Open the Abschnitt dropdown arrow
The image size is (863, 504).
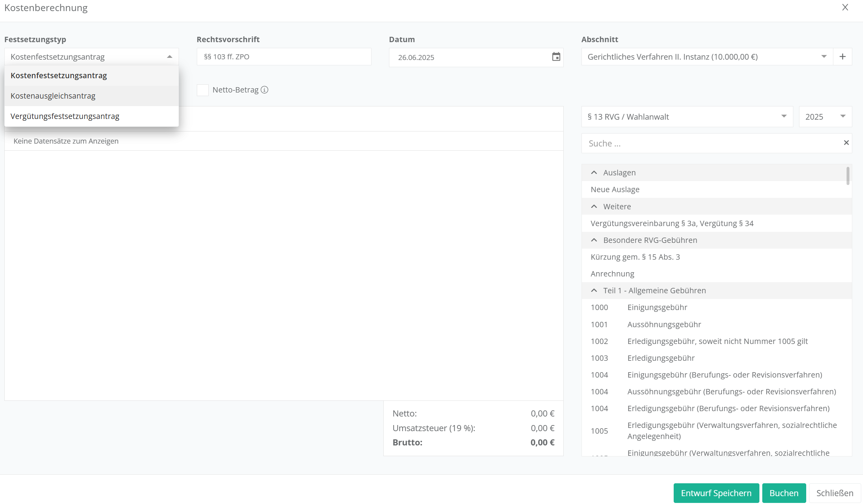(x=824, y=57)
